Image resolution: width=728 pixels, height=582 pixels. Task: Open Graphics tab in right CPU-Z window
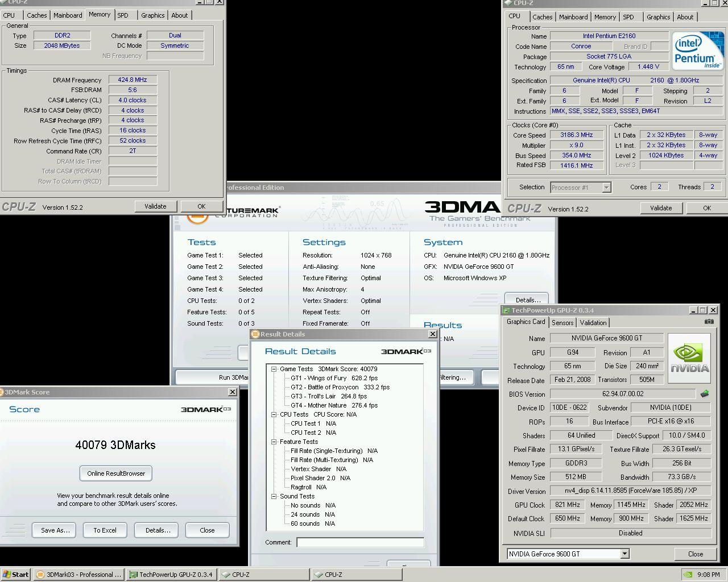point(658,17)
